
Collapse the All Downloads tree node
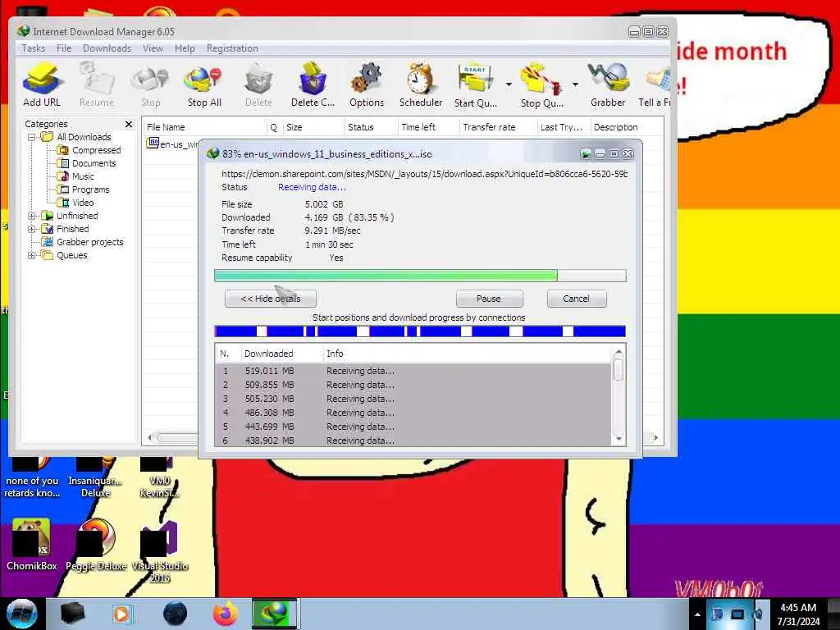(x=32, y=137)
